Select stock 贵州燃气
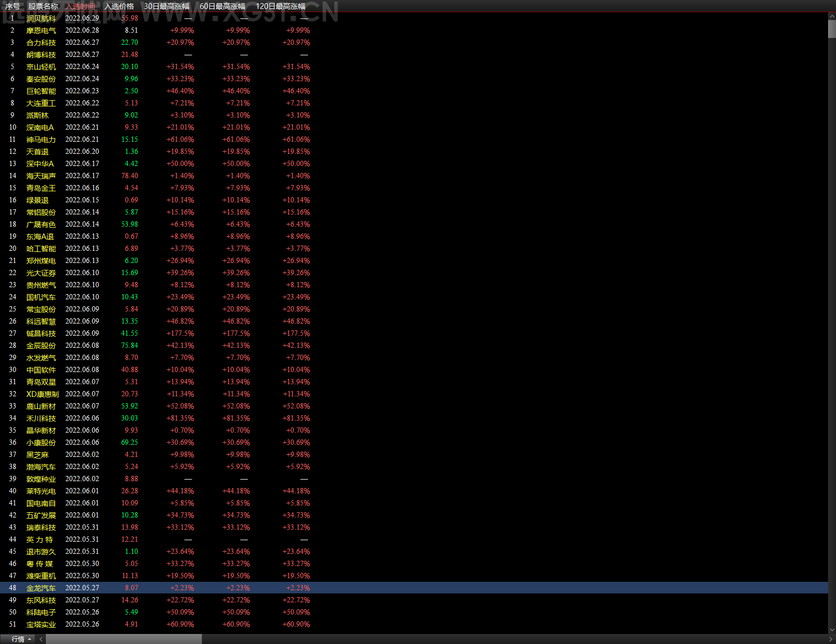The width and height of the screenshot is (836, 644). 41,285
